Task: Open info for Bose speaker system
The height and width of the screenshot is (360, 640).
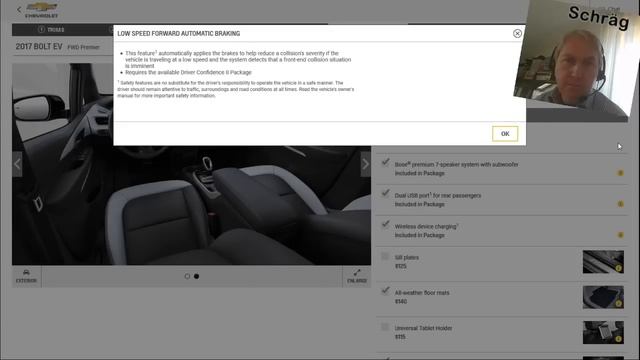Action: (620, 173)
